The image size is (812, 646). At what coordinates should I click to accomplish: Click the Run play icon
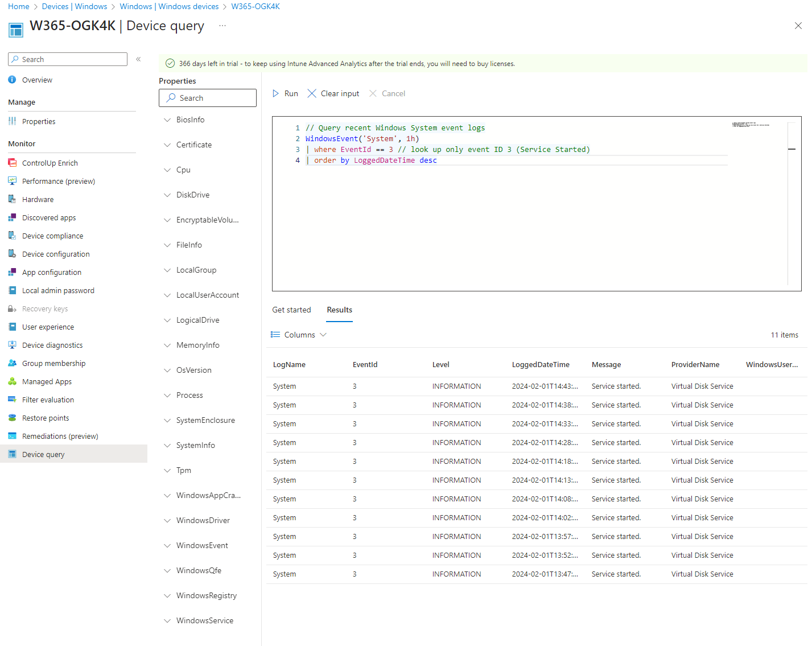(276, 93)
